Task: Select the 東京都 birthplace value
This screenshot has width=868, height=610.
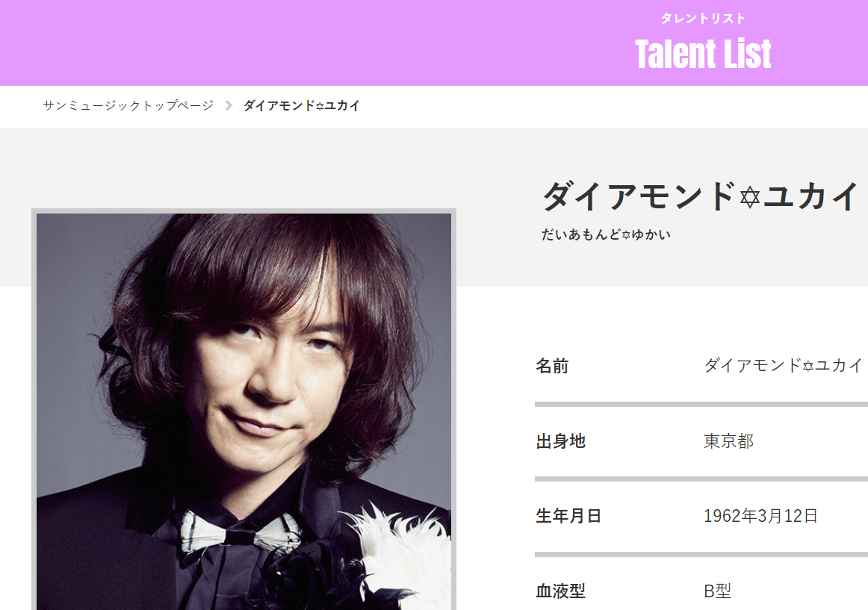Action: (728, 441)
